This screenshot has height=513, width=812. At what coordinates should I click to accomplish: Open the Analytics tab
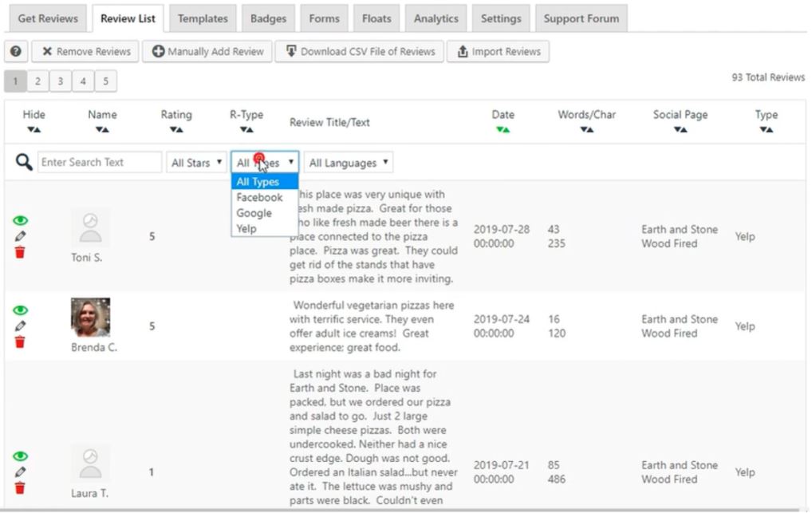point(436,18)
